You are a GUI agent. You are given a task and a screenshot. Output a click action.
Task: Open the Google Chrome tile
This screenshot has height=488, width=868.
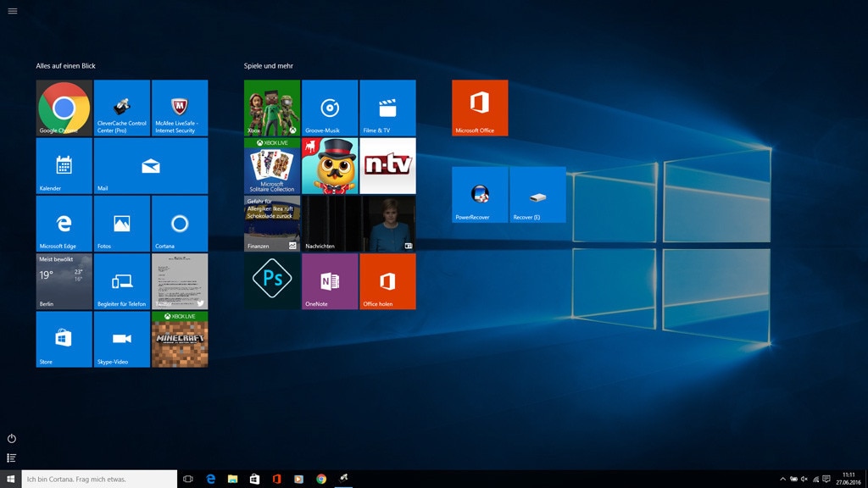(64, 108)
